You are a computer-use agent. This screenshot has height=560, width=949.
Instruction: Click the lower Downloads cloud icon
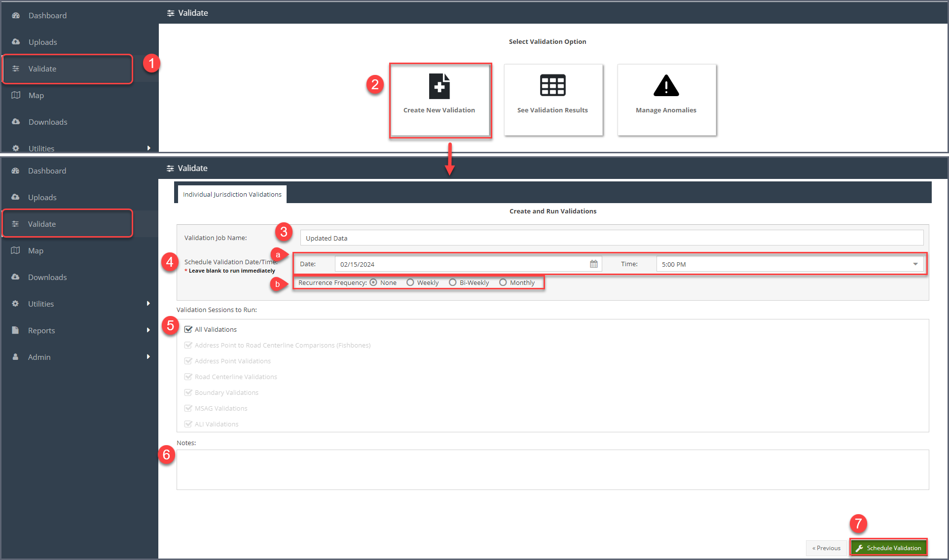click(15, 277)
